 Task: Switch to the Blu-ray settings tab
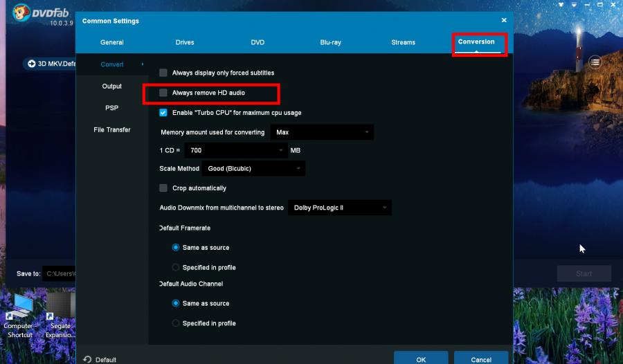pyautogui.click(x=330, y=42)
